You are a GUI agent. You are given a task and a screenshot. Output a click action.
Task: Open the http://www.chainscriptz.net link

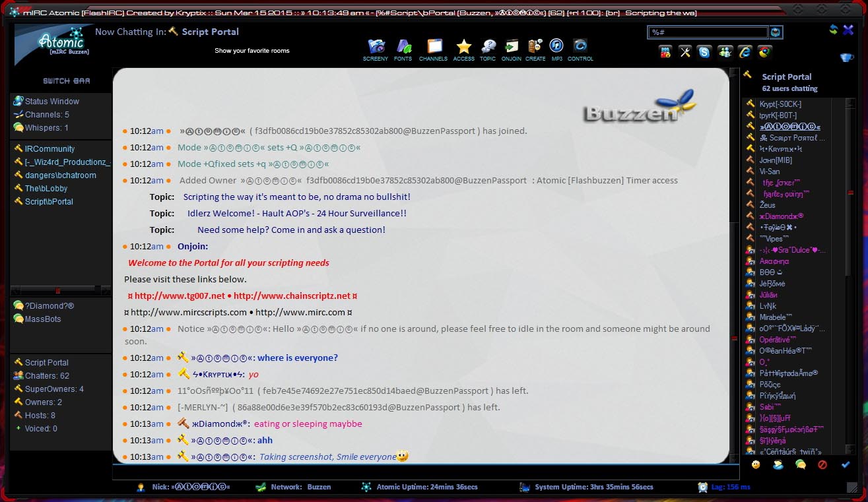[x=292, y=296]
